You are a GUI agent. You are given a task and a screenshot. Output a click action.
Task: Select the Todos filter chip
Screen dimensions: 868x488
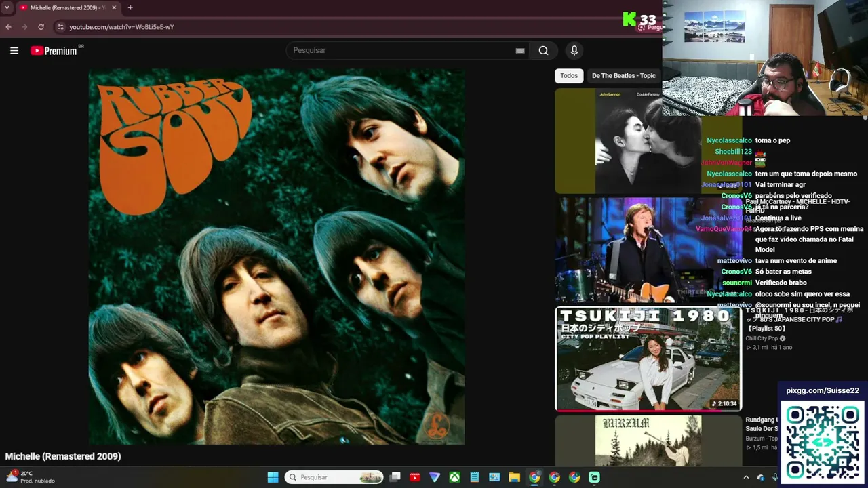569,76
